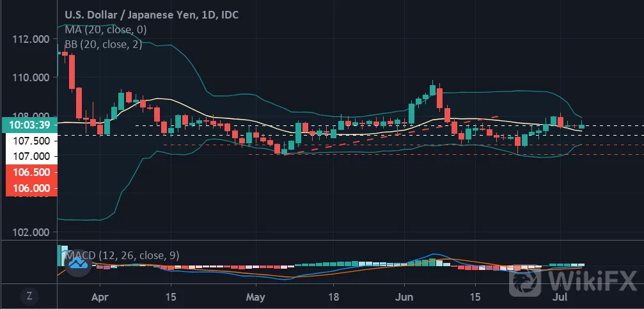Viewport: 644px width, 309px height.
Task: Open the BB (20, close, 2) indicator legend
Action: [x=104, y=44]
